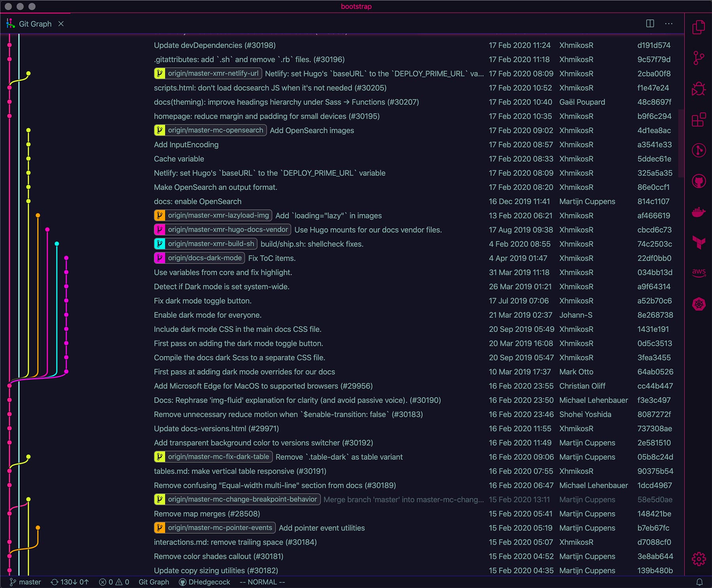Click the origin/master-xmr-build-sh branch label
Screen dimensions: 712x588
point(206,244)
